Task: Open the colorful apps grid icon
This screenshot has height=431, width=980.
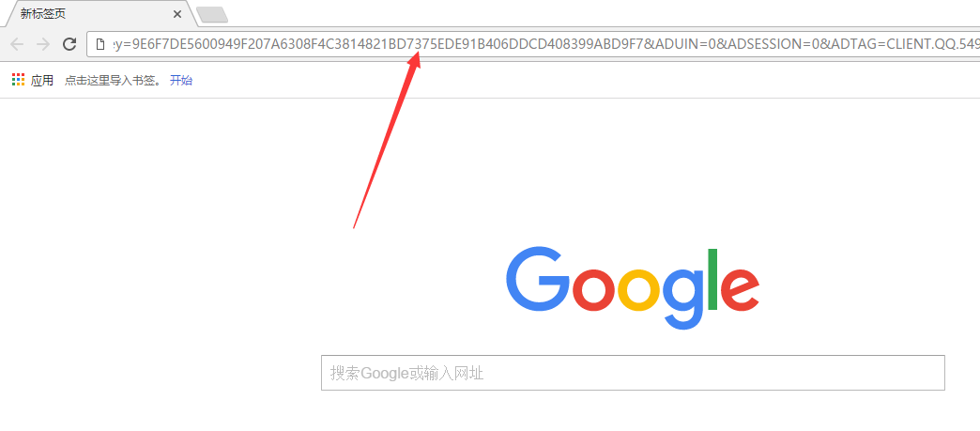Action: click(18, 80)
